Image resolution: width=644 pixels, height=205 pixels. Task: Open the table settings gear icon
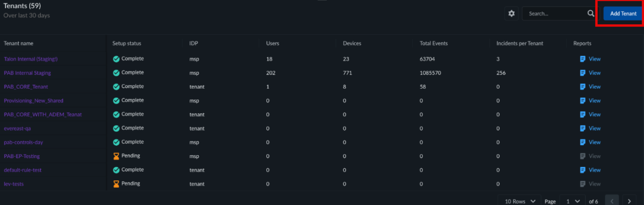coord(512,14)
